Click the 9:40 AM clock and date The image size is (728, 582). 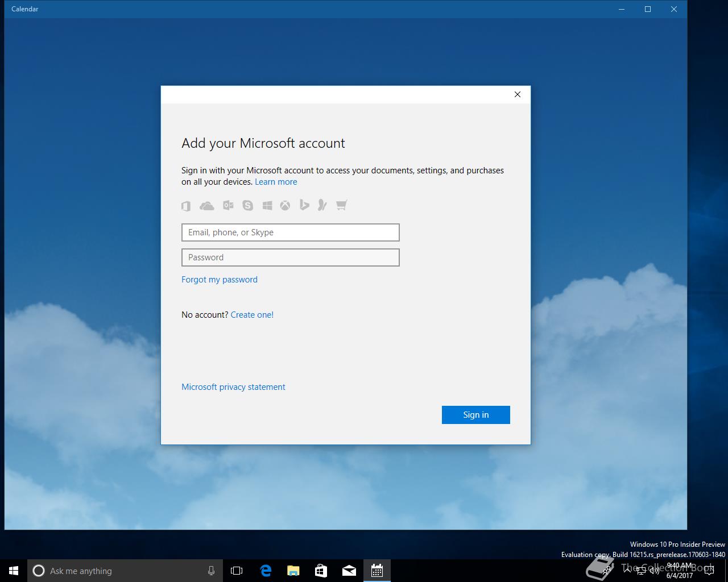pos(680,571)
